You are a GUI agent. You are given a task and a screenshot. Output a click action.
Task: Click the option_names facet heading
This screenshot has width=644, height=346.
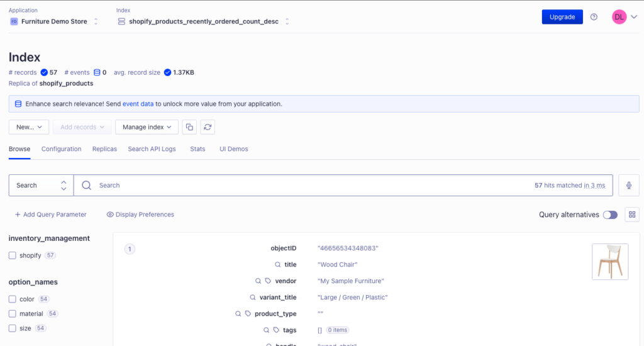[x=33, y=282]
